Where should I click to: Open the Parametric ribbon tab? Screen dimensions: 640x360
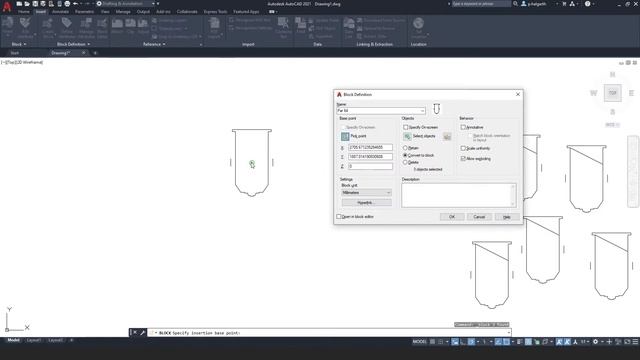(84, 12)
